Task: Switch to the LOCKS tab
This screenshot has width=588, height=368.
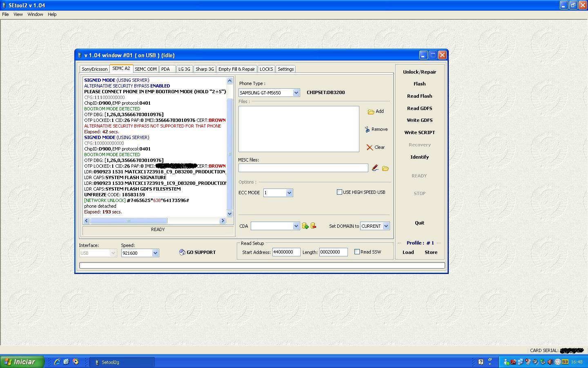Action: tap(266, 69)
